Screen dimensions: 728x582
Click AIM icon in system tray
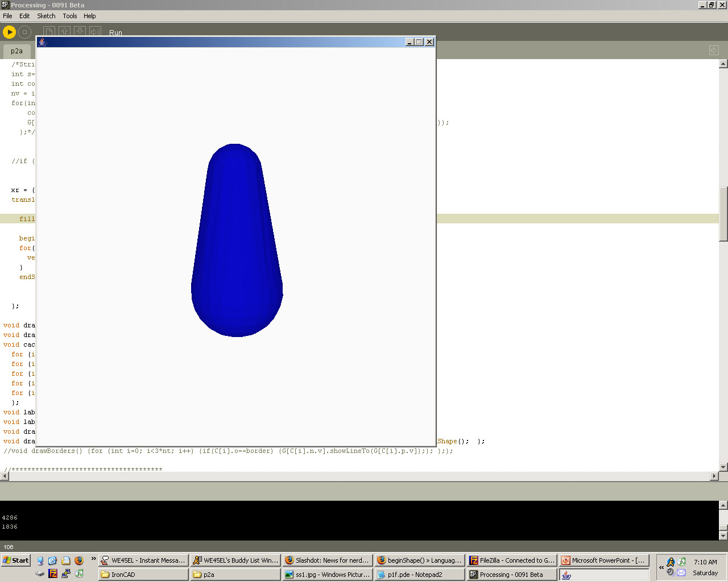point(671,562)
